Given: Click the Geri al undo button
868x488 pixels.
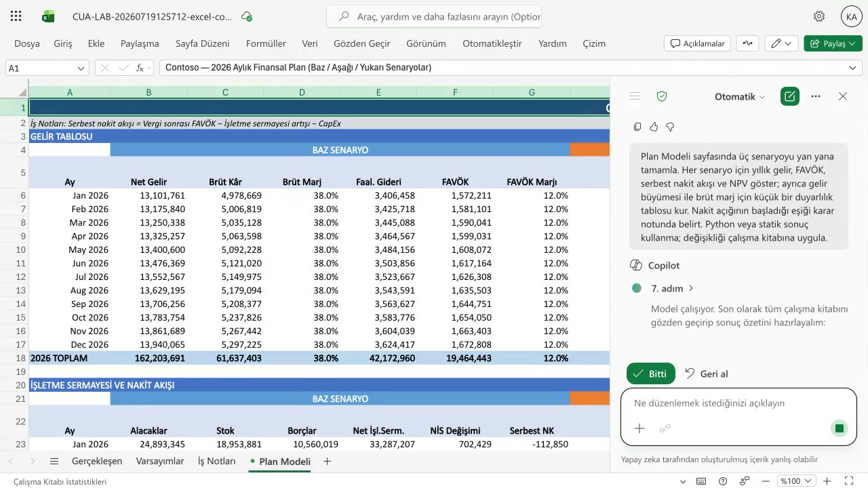Looking at the screenshot, I should [x=706, y=373].
